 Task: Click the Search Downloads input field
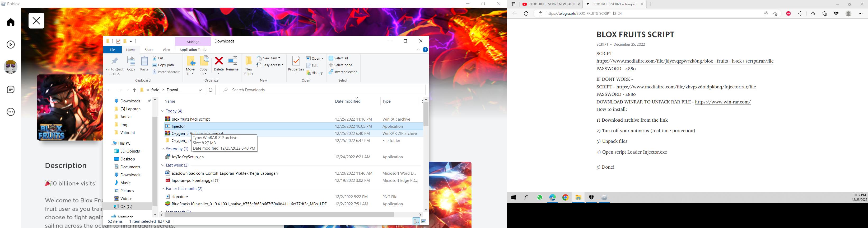pyautogui.click(x=322, y=90)
